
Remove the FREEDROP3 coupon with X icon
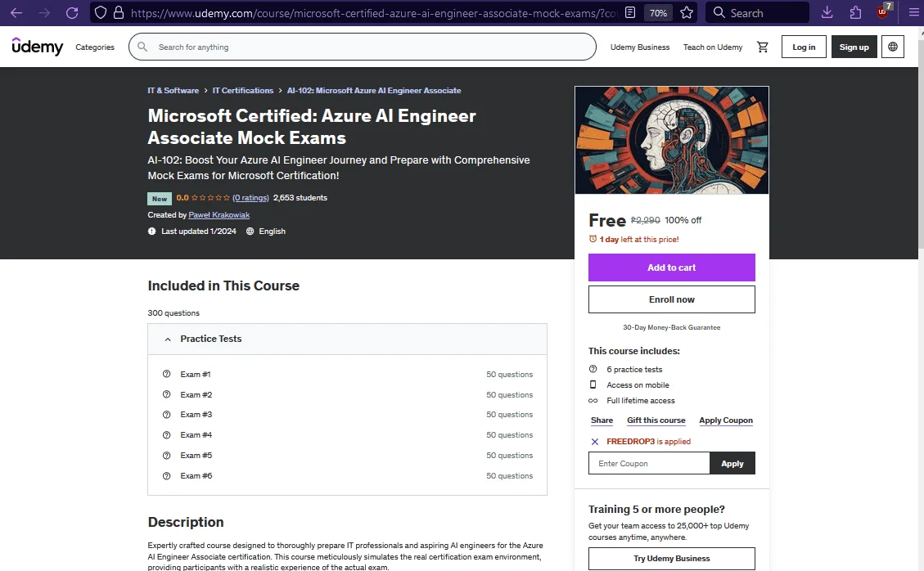pyautogui.click(x=595, y=442)
